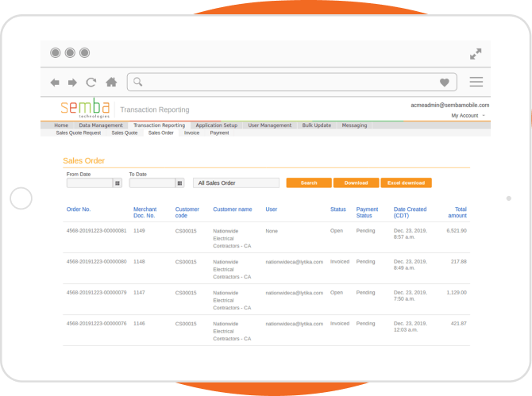532x396 pixels.
Task: Sort by Customer name column header
Action: (233, 210)
